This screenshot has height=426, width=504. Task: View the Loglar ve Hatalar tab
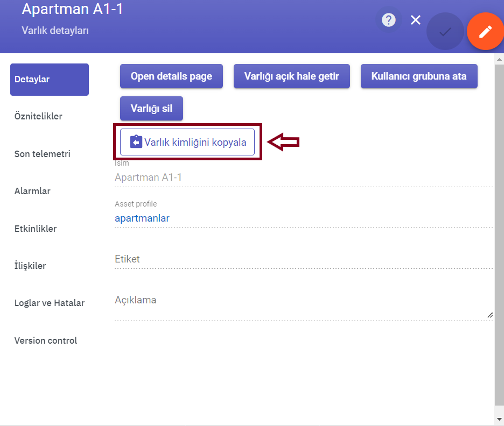coord(50,303)
